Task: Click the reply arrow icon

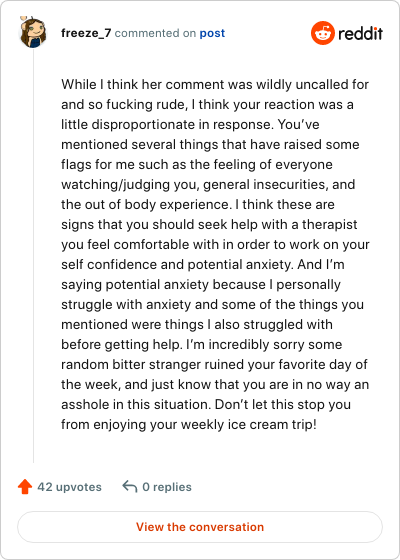Action: click(130, 486)
